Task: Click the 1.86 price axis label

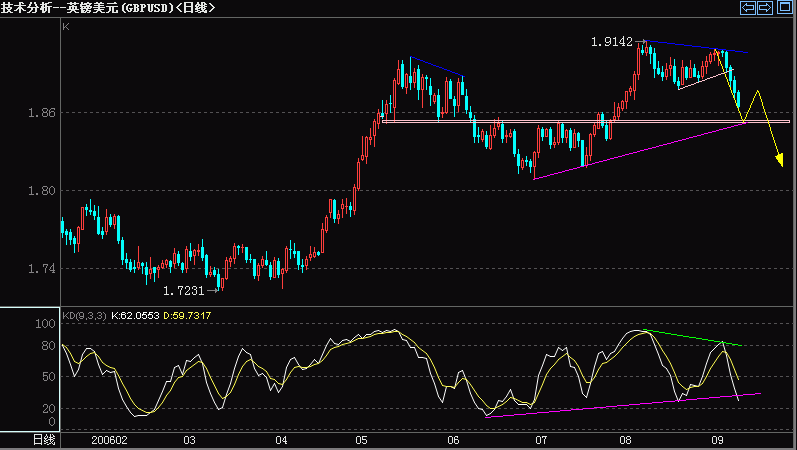Action: [x=42, y=113]
